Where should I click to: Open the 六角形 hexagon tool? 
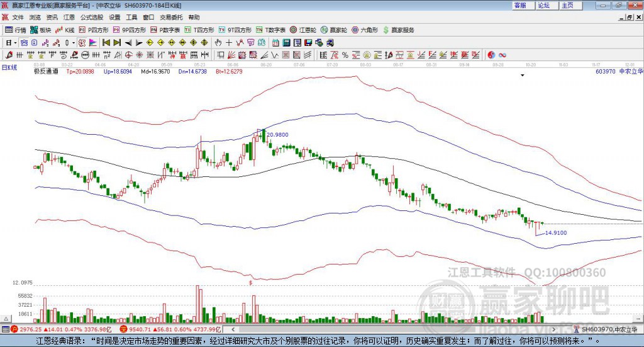(x=365, y=30)
